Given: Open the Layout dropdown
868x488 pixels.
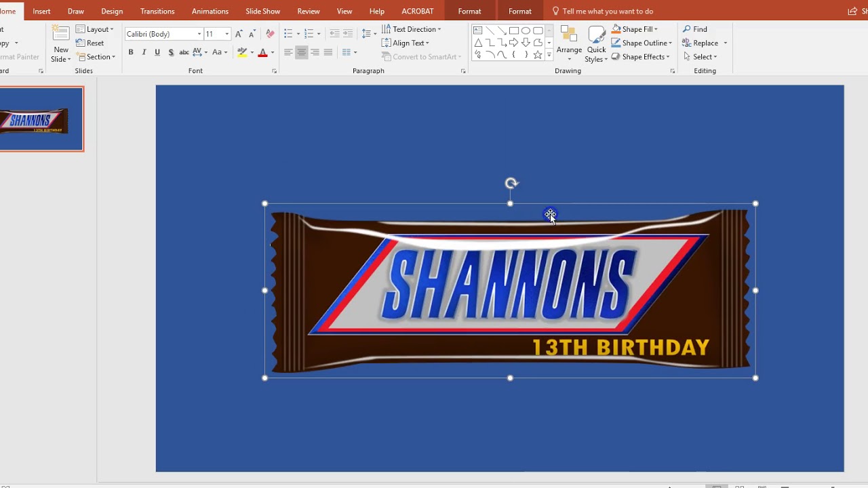Looking at the screenshot, I should coord(94,29).
